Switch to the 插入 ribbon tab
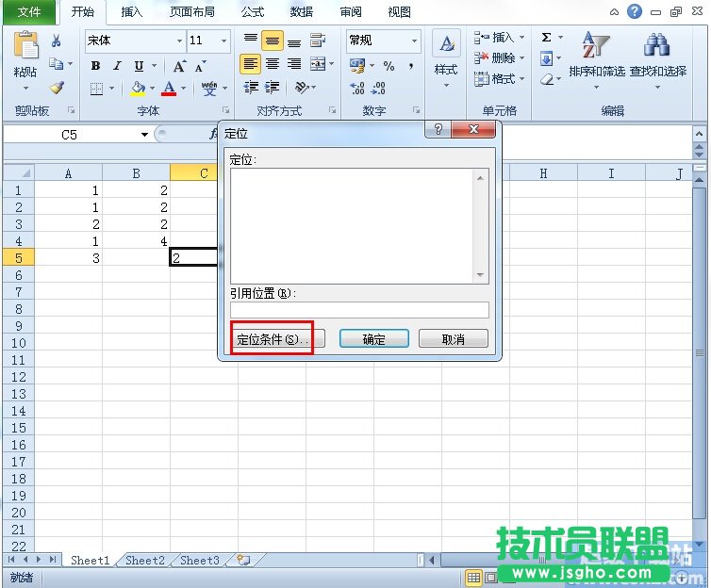This screenshot has height=588, width=711. 132,12
